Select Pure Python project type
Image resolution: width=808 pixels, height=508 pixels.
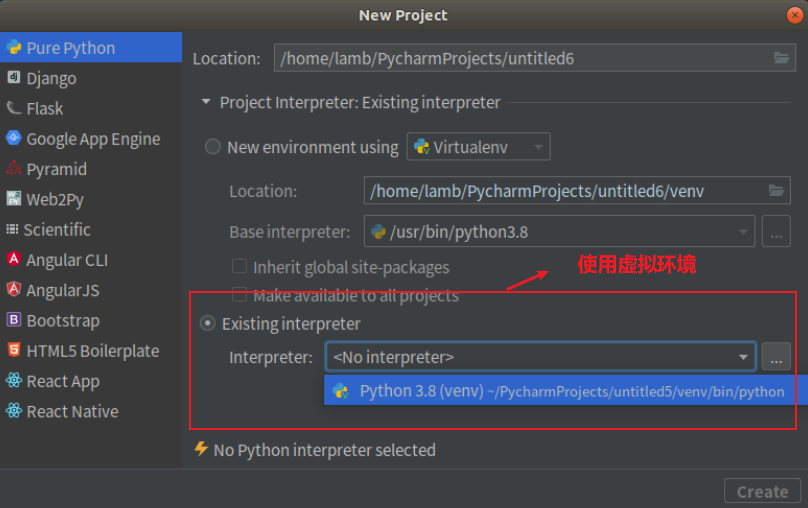[x=91, y=47]
